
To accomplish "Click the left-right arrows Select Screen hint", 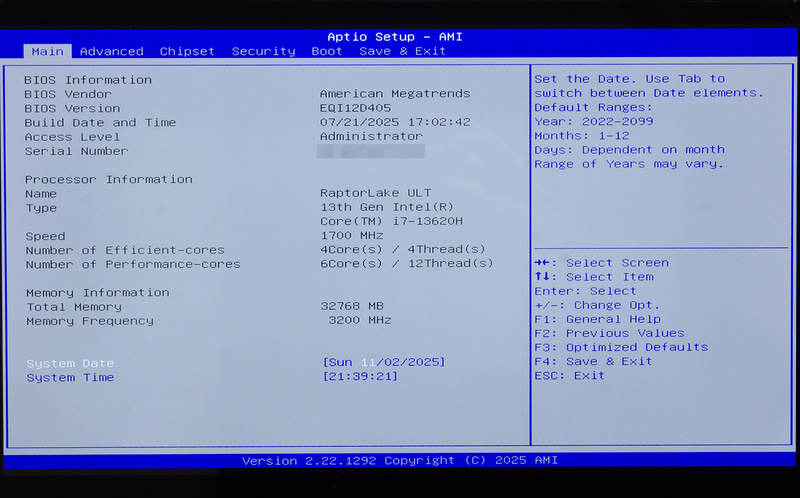I will pos(602,263).
